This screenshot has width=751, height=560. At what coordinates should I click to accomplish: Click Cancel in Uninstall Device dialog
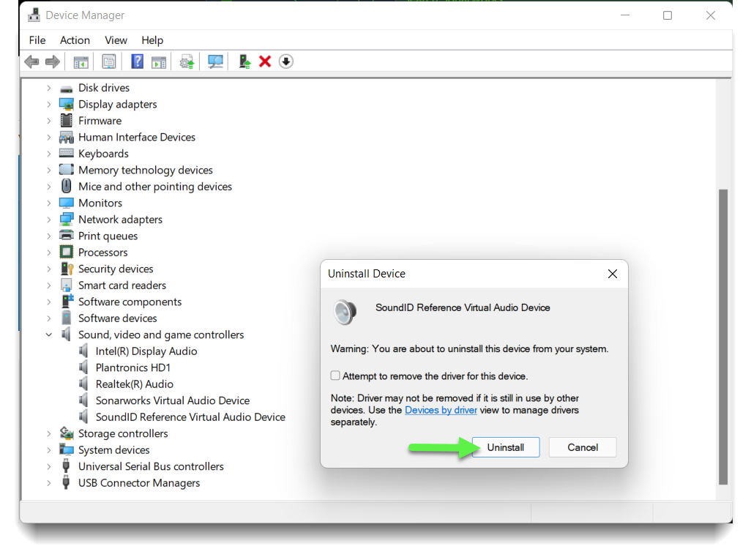583,447
